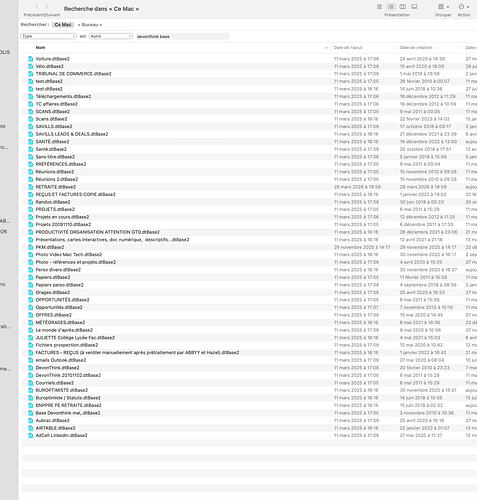
Task: Click the Voiture.dtBase2 file icon
Action: pyautogui.click(x=31, y=59)
